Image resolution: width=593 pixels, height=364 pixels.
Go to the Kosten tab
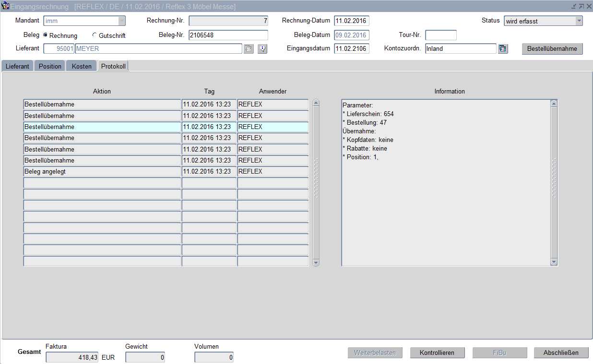(x=82, y=66)
